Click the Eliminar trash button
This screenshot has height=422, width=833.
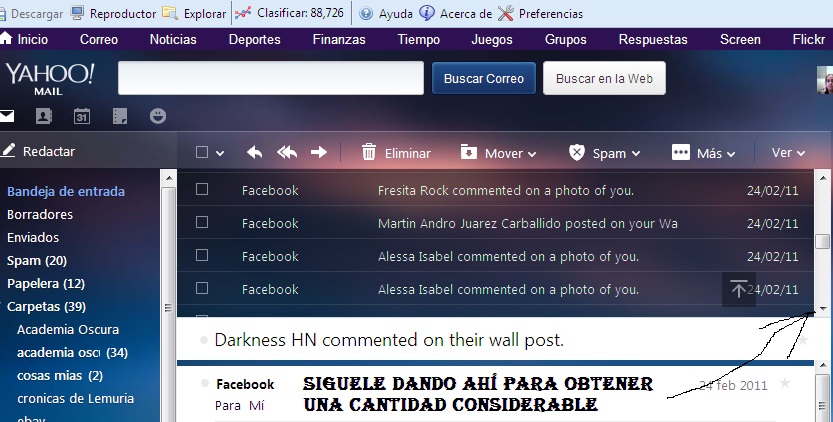coord(396,153)
